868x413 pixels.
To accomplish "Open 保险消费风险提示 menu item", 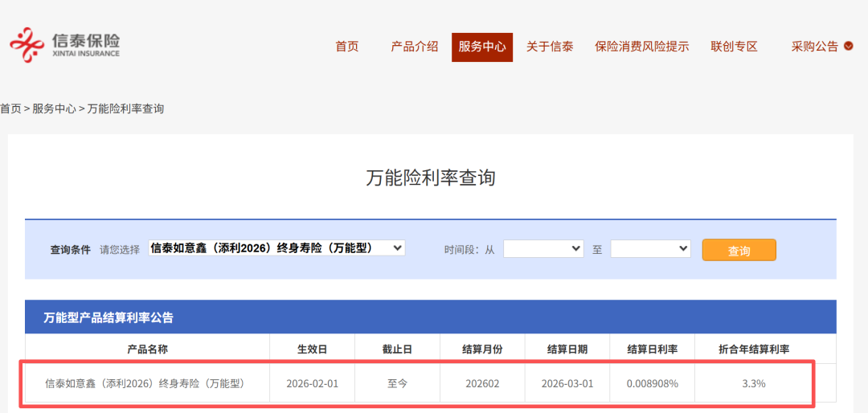I will click(x=642, y=47).
